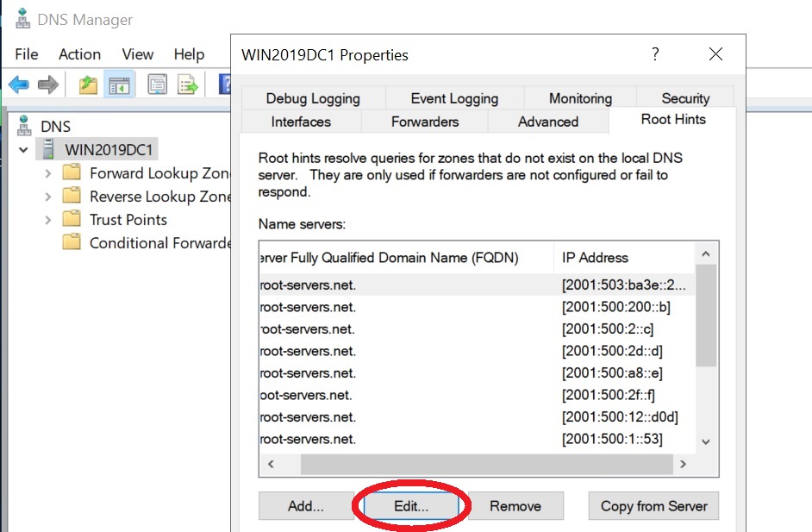This screenshot has width=812, height=532.
Task: Expand Reverse Lookup Zones node
Action: (48, 197)
